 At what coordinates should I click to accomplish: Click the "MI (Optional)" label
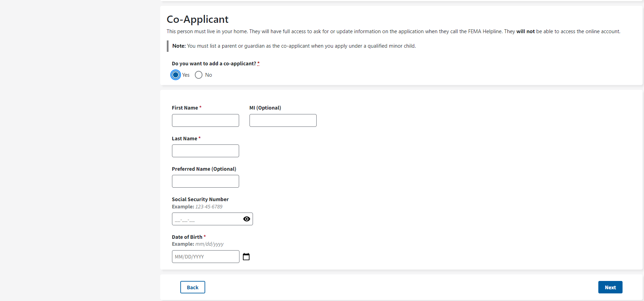point(265,108)
